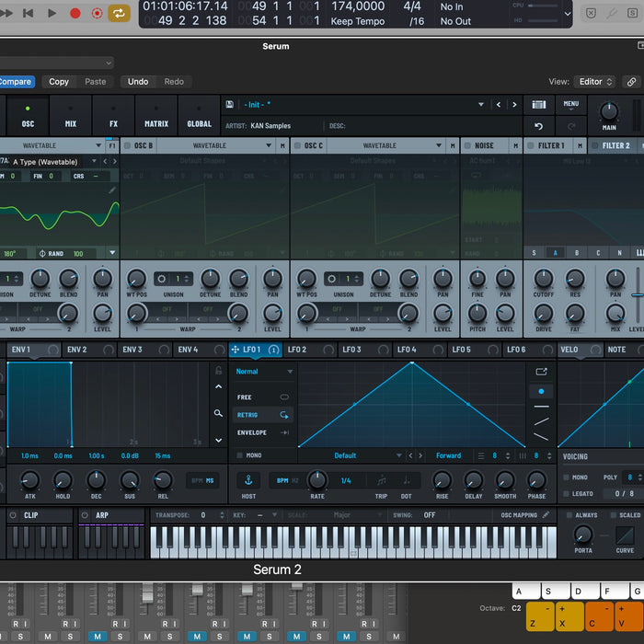The height and width of the screenshot is (644, 644).
Task: Tick the Voicing MONO checkbox
Action: 566,477
